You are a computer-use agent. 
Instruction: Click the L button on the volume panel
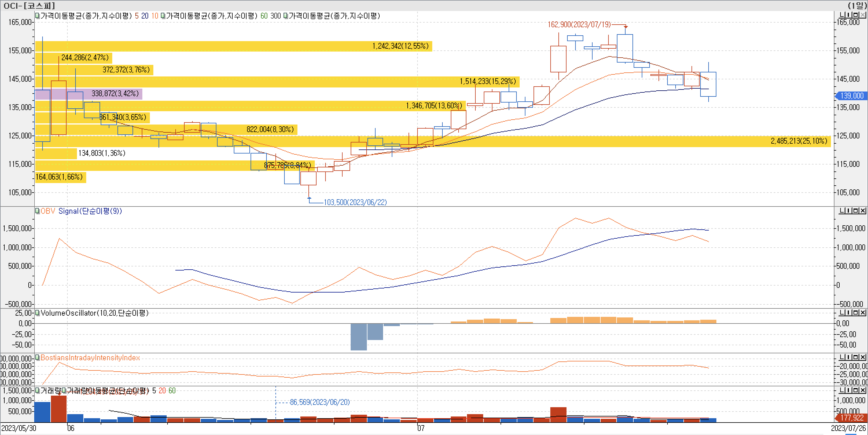tap(842, 390)
